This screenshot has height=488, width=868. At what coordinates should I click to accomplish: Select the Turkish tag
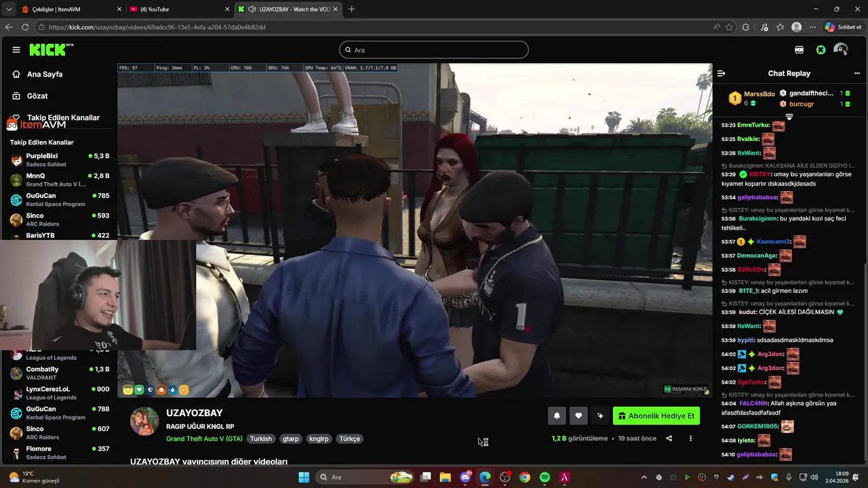pyautogui.click(x=261, y=439)
